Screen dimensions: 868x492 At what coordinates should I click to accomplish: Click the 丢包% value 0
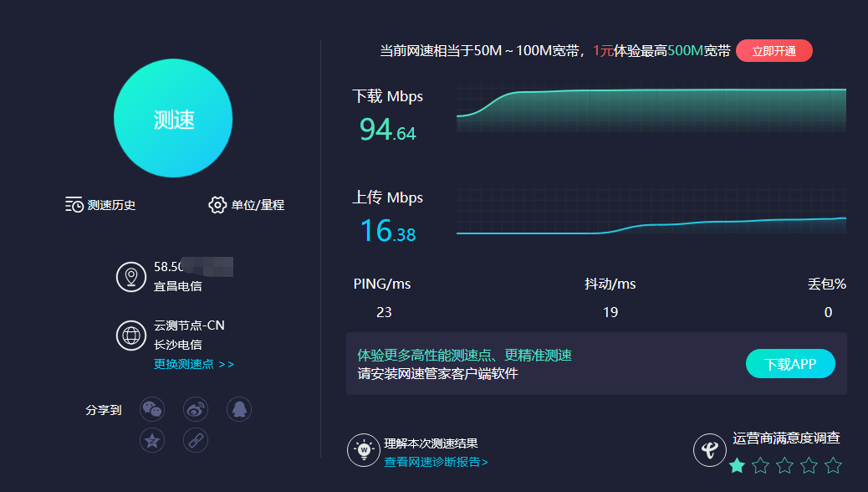click(828, 312)
